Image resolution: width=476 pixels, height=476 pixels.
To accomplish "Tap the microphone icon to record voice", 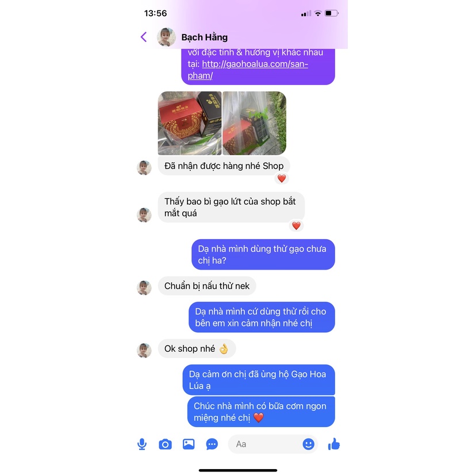I will click(x=142, y=444).
